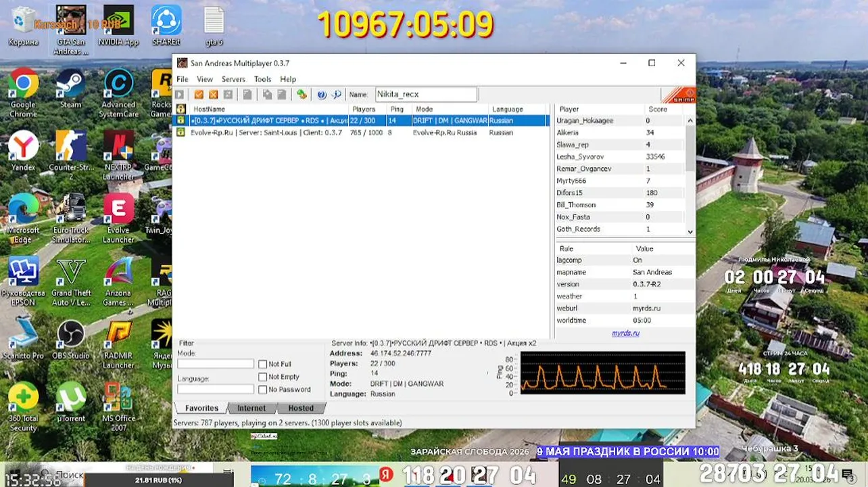Select the Steam desktop icon

[70, 89]
